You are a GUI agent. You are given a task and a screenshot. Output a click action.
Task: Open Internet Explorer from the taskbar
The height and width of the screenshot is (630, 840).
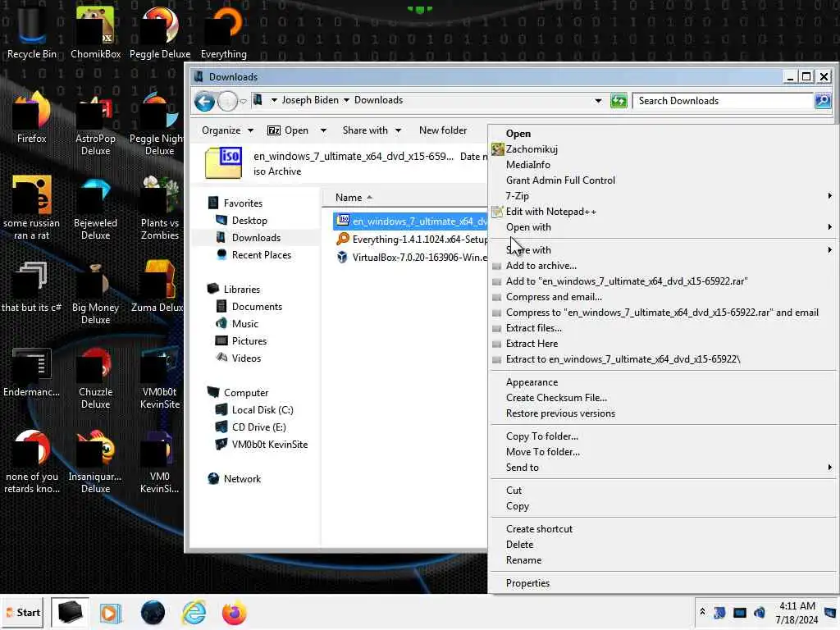(194, 613)
